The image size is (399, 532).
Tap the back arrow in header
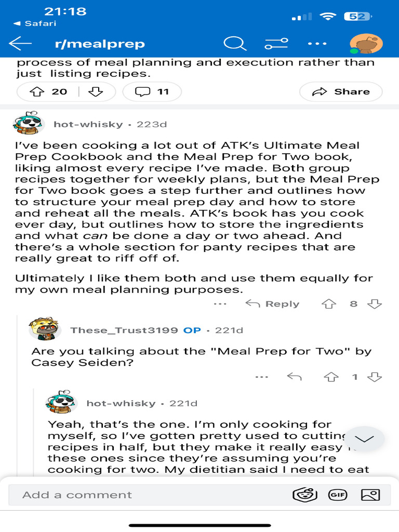click(x=21, y=44)
